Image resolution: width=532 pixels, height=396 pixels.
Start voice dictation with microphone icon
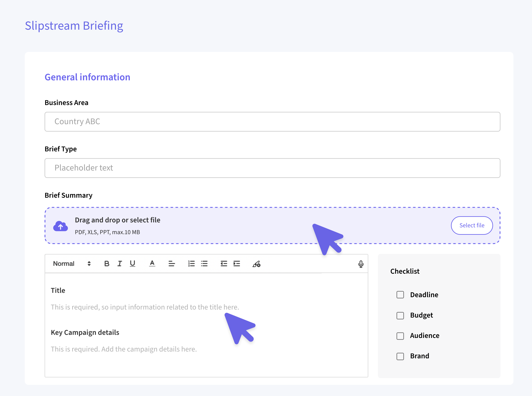click(361, 264)
